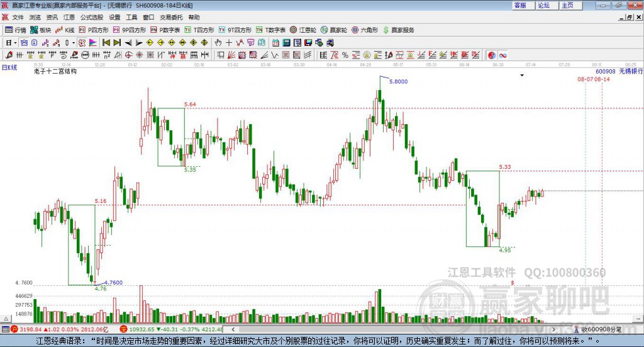The width and height of the screenshot is (644, 347).
Task: Click the save floppy disk icon
Action: [x=308, y=43]
